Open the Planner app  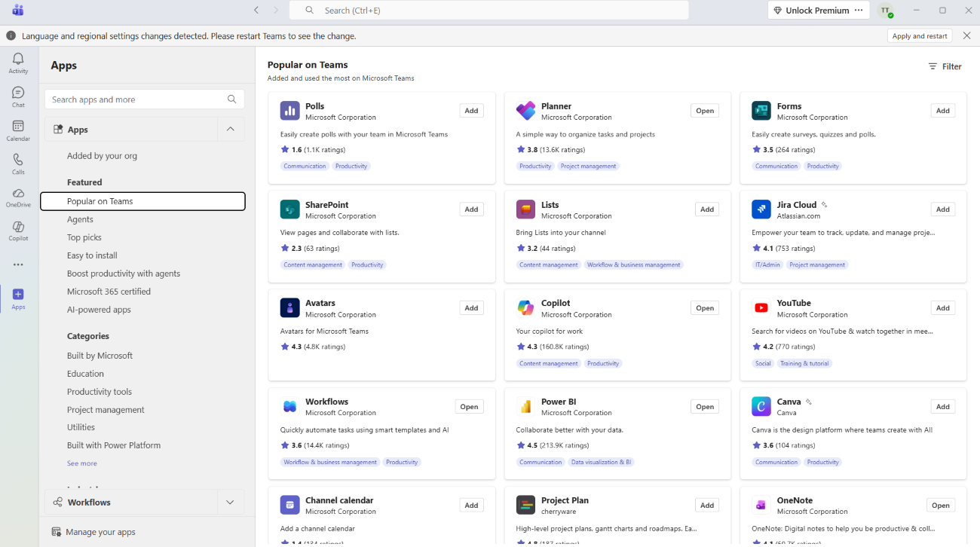(705, 111)
